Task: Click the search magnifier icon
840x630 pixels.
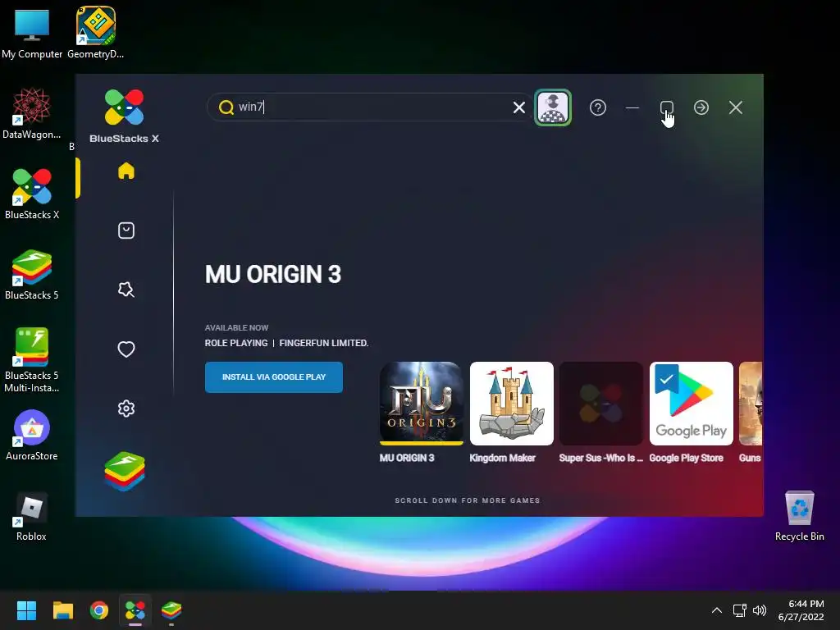Action: coord(226,107)
